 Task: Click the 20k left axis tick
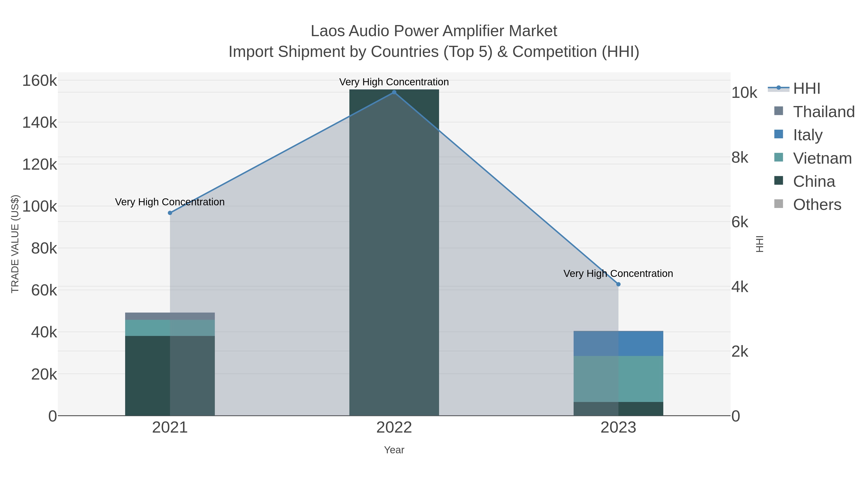pyautogui.click(x=44, y=374)
